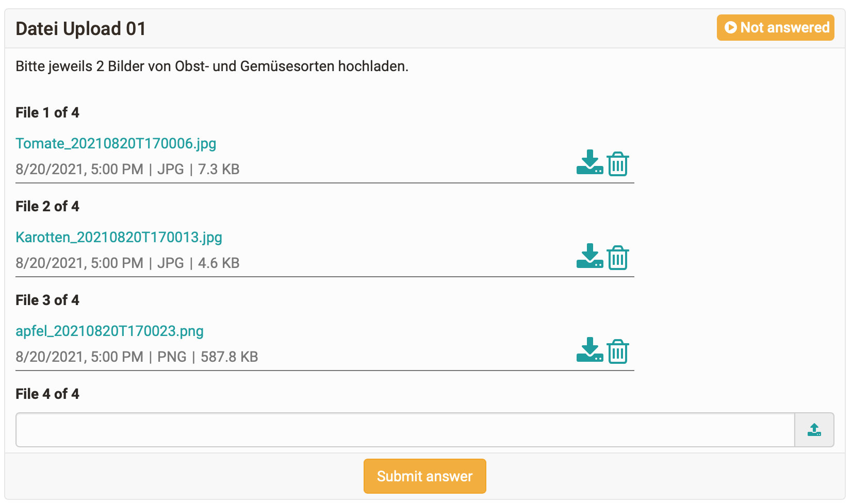Open the apfel_20210820T170023.png link
The height and width of the screenshot is (504, 852).
point(109,331)
